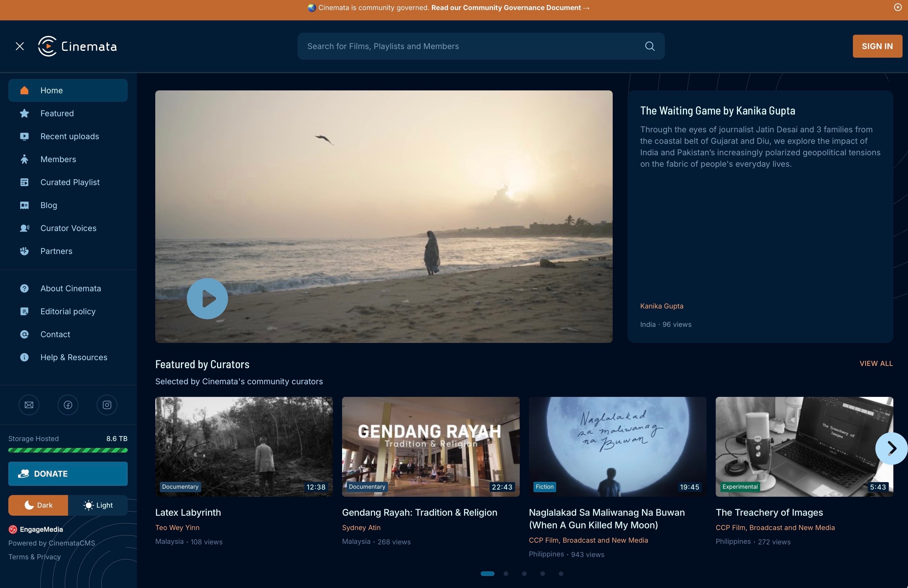908x588 pixels.
Task: Click the Experimental tag on Treachery thumbnail
Action: click(x=740, y=487)
